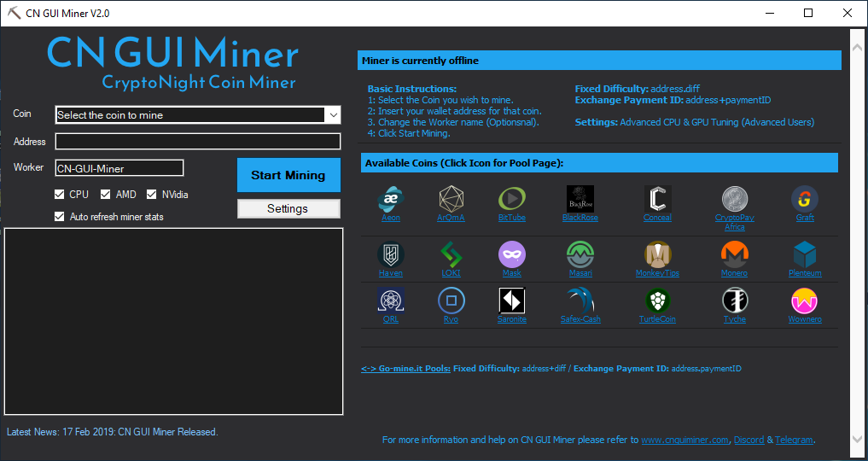868x461 pixels.
Task: Open the Safex-Cash coin icon
Action: pyautogui.click(x=580, y=301)
